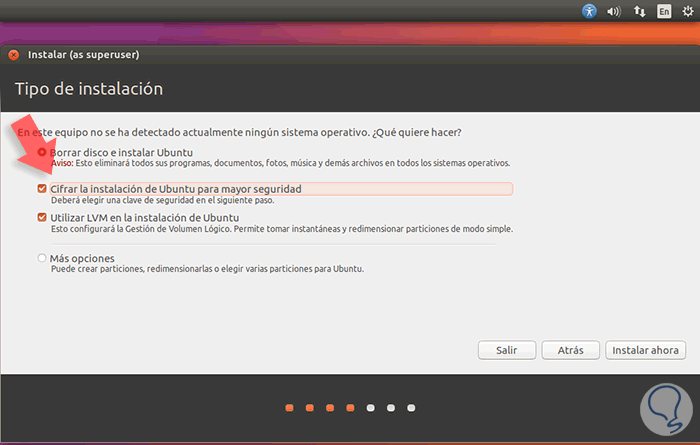Uncheck Utilizar LVM en la instalación
The image size is (700, 445).
42,217
